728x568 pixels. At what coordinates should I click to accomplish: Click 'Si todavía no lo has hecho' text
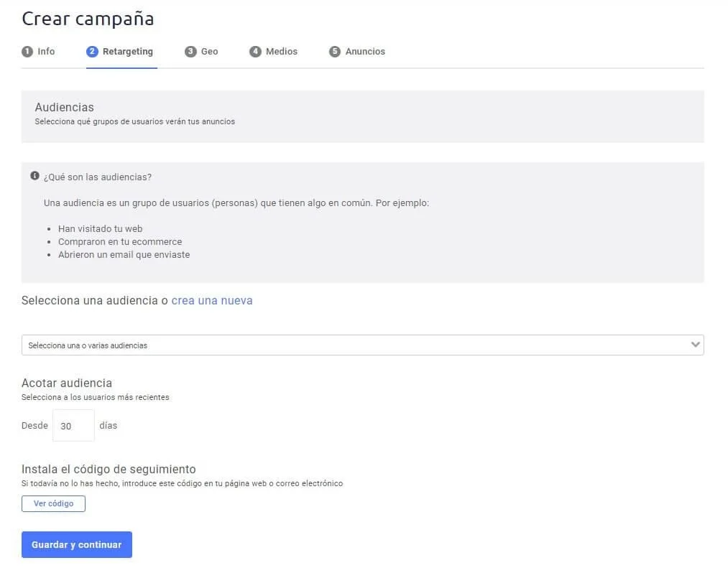182,483
